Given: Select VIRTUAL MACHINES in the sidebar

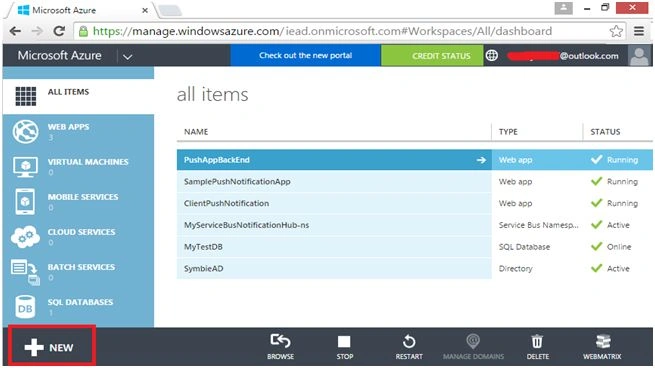Looking at the screenshot, I should point(88,162).
